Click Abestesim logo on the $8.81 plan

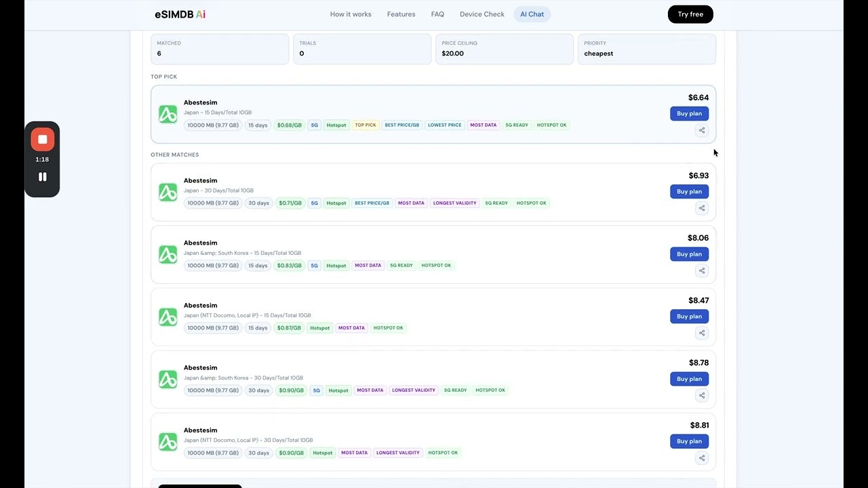click(x=167, y=441)
